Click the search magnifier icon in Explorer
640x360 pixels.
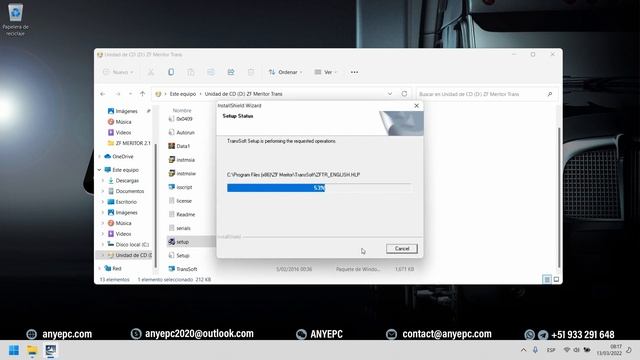pos(549,94)
